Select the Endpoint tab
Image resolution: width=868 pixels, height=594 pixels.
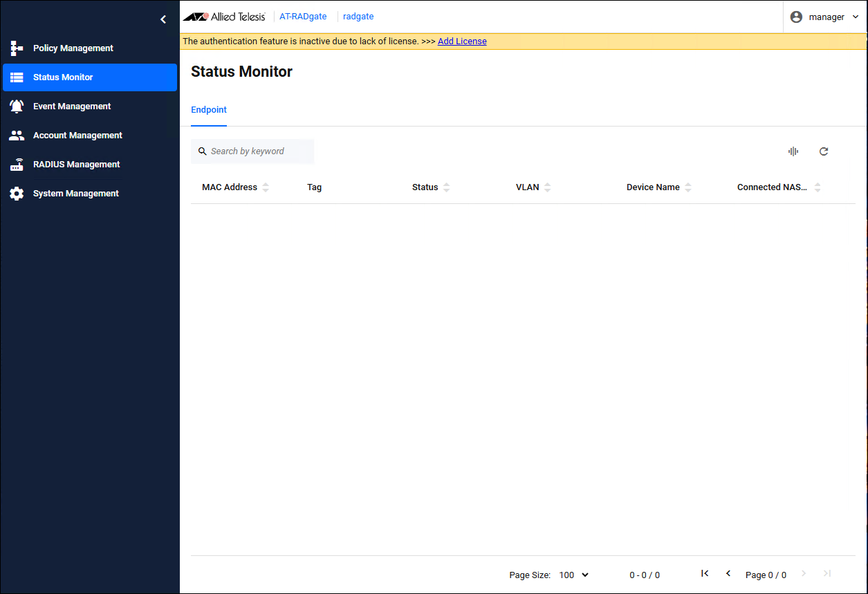(x=209, y=110)
